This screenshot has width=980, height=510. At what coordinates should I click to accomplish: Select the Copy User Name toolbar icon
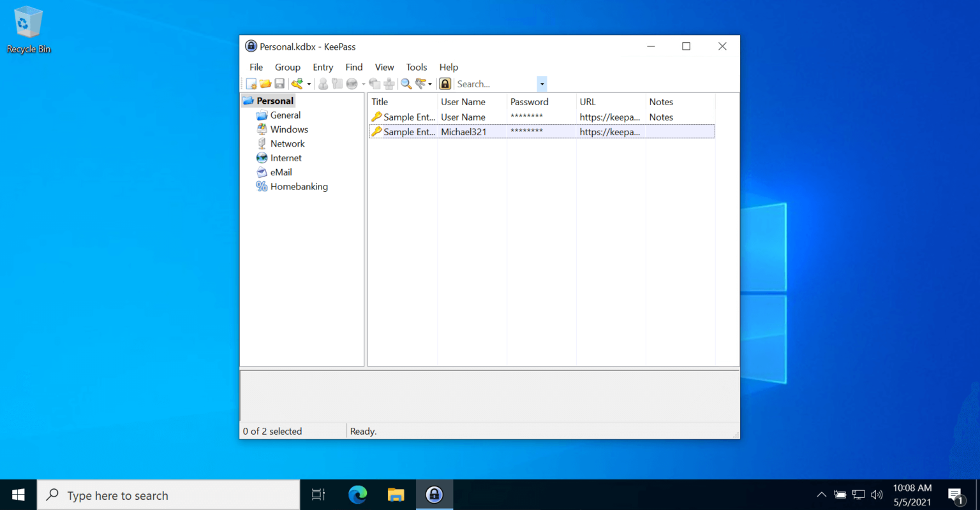323,84
